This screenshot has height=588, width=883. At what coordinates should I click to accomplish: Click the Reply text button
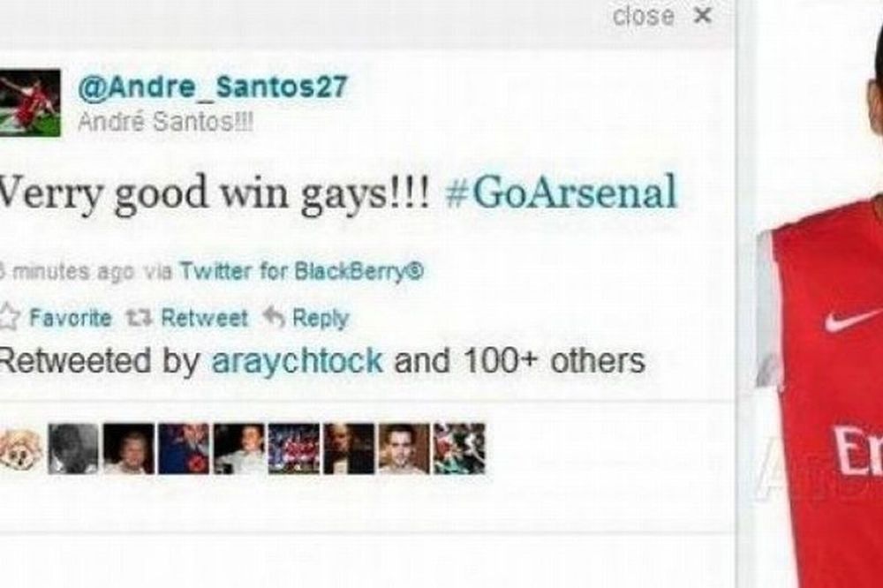[321, 319]
